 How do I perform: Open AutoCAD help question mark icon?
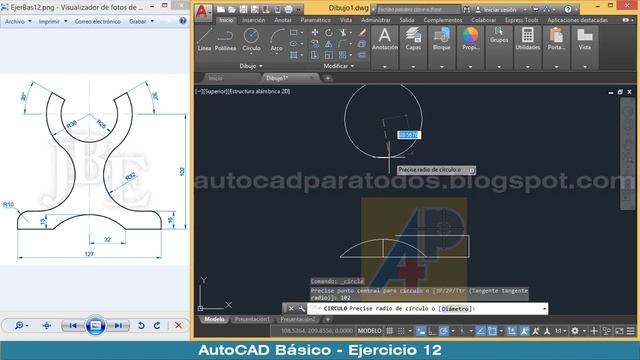pos(568,9)
